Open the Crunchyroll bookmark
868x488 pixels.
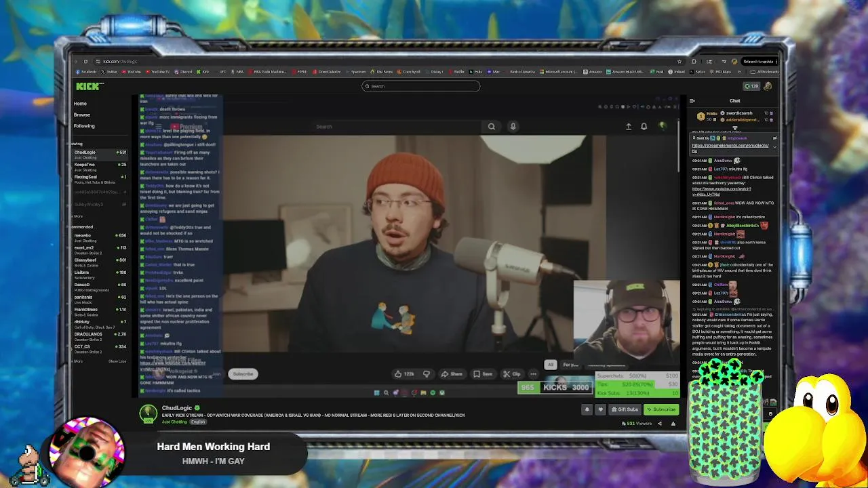pyautogui.click(x=409, y=71)
